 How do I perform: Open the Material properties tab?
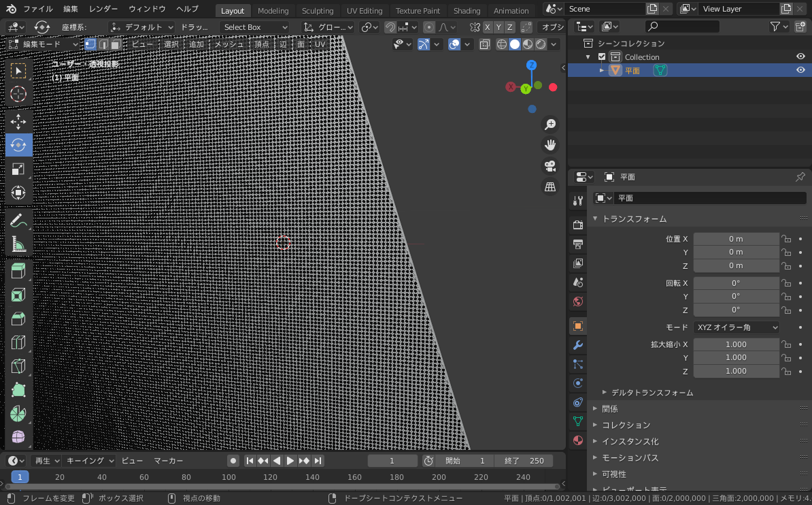tap(578, 441)
